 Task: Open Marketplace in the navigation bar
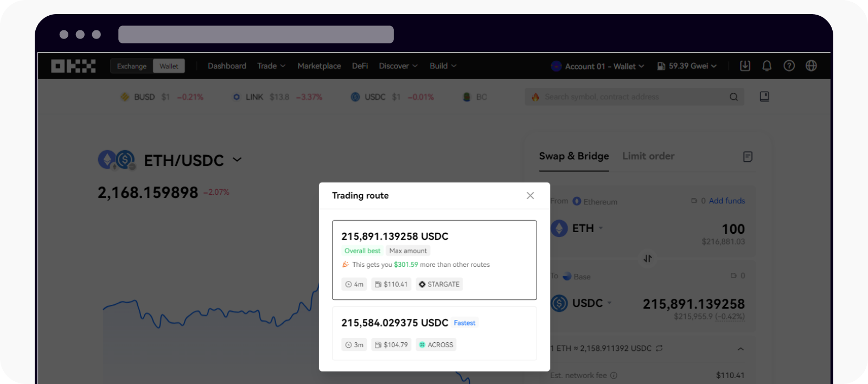click(x=319, y=66)
